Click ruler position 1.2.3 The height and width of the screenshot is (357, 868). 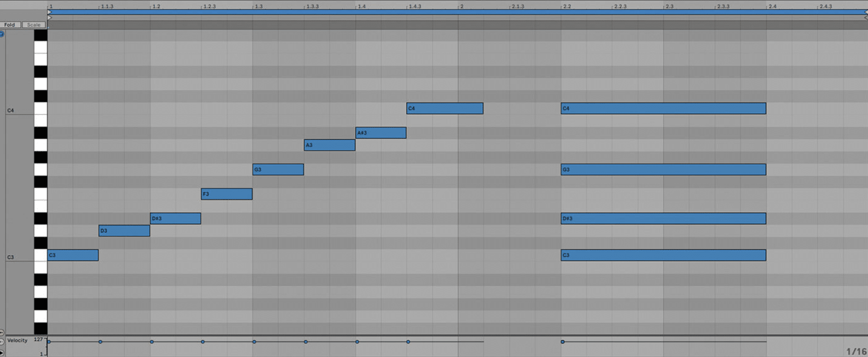point(210,6)
